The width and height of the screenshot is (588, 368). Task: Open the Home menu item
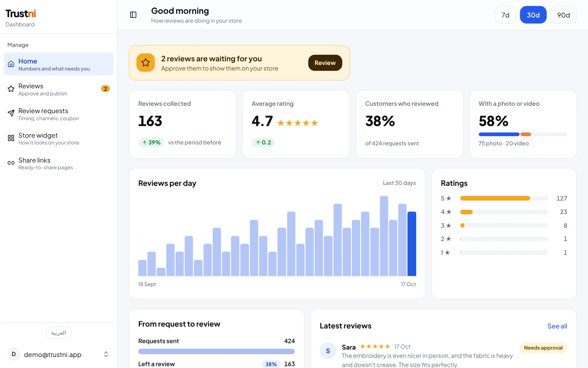point(58,64)
